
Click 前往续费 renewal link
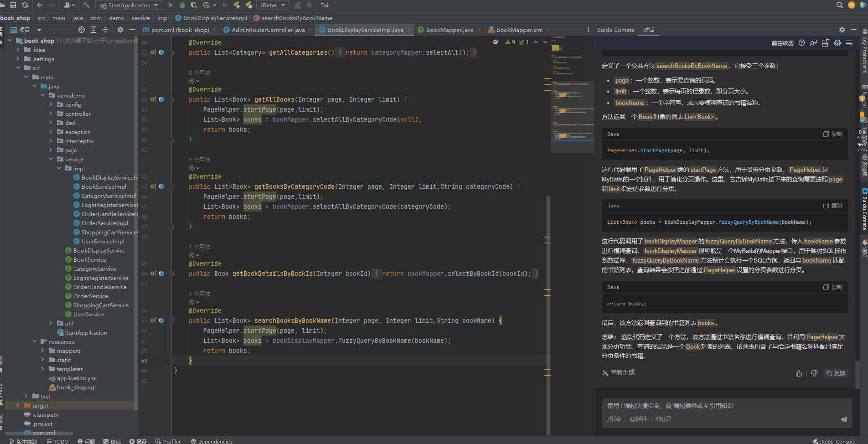pyautogui.click(x=782, y=43)
